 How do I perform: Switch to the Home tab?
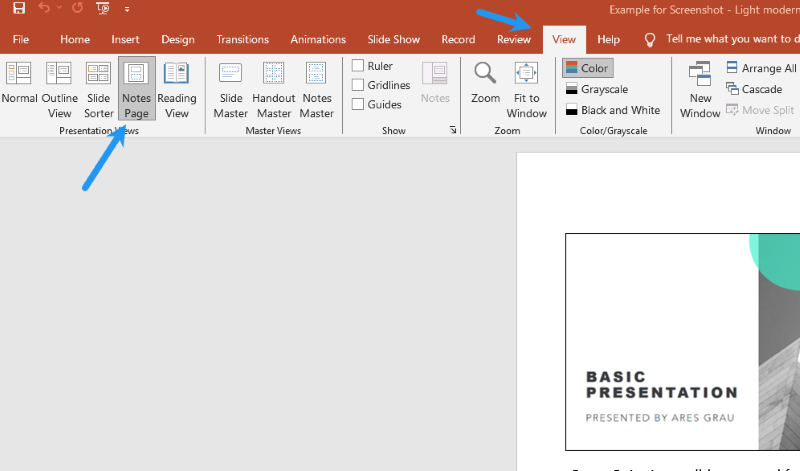pos(75,39)
